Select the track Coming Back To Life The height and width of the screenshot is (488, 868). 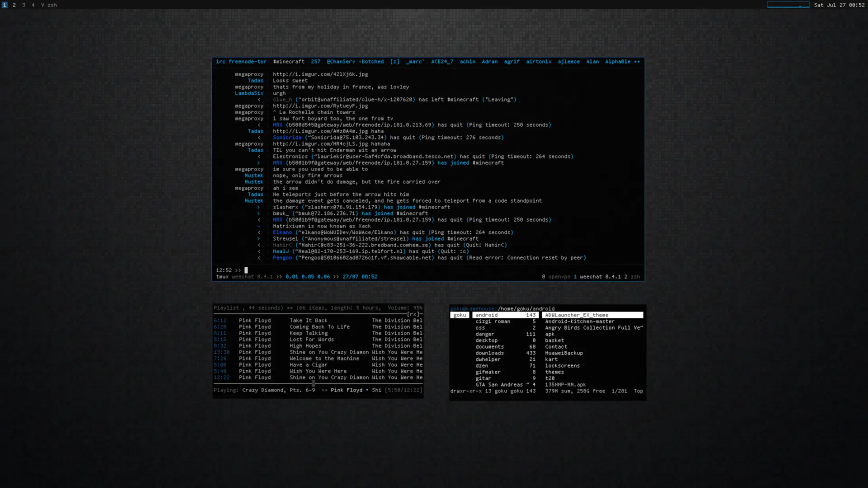318,327
